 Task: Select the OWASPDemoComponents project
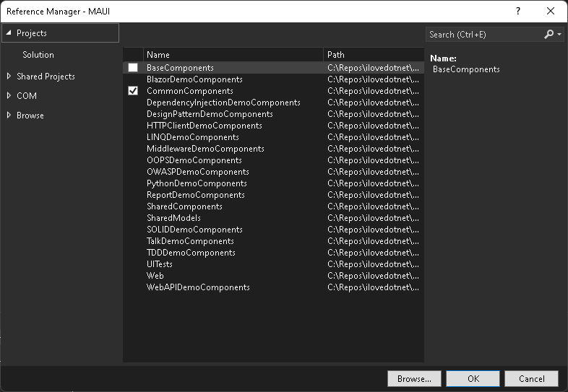pos(197,172)
